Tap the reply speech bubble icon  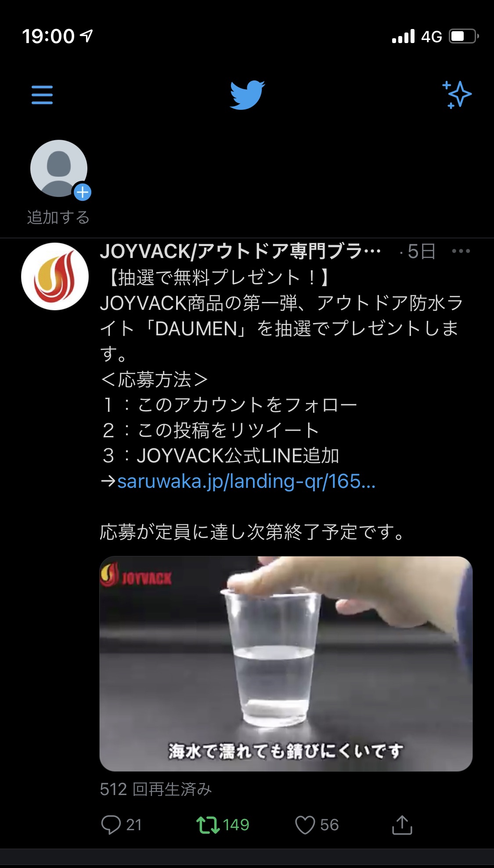[x=111, y=824]
